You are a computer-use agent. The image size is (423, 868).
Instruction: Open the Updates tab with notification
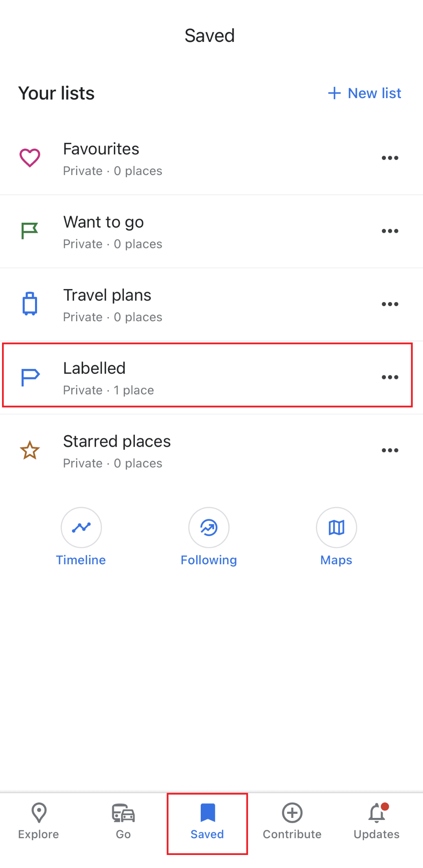[377, 822]
